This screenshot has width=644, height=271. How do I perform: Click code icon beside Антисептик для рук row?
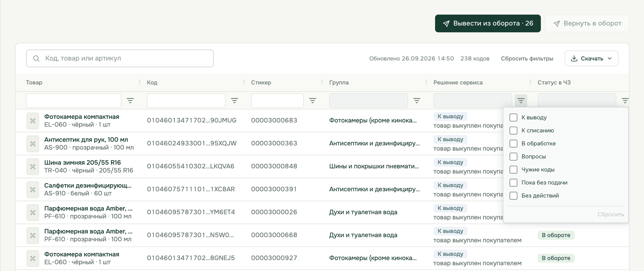pos(33,144)
